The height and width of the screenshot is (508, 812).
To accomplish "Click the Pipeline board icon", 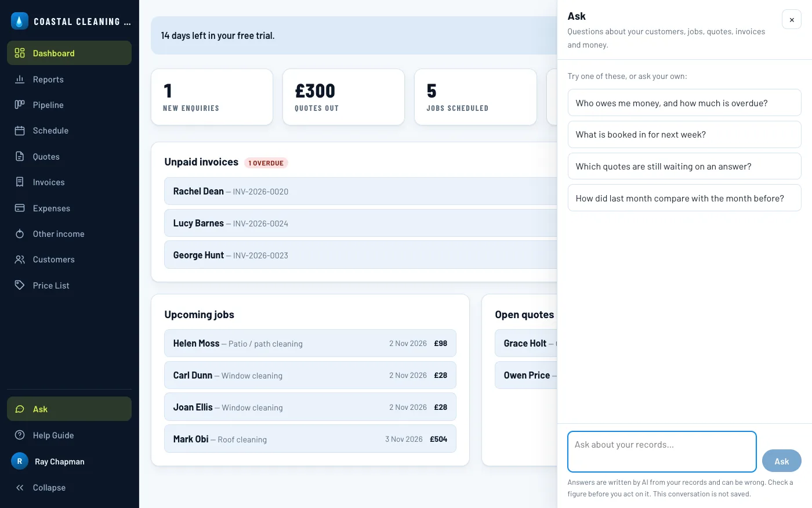I will coord(20,105).
